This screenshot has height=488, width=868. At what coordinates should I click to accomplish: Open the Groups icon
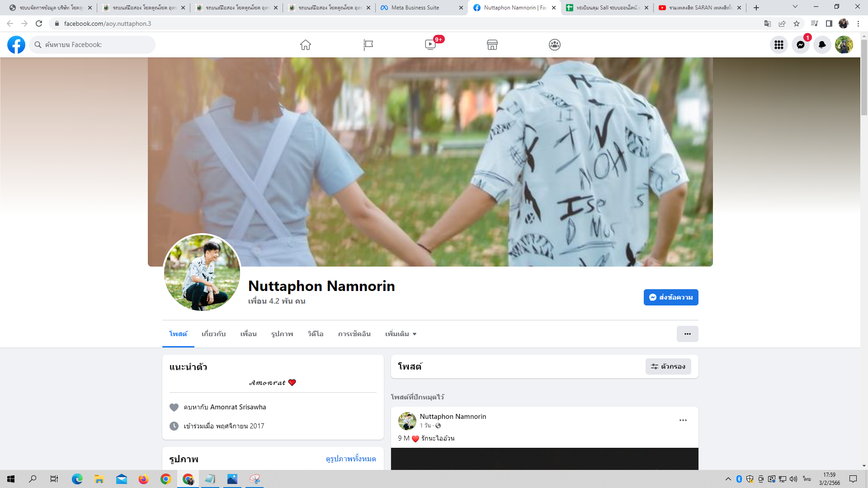click(x=555, y=45)
